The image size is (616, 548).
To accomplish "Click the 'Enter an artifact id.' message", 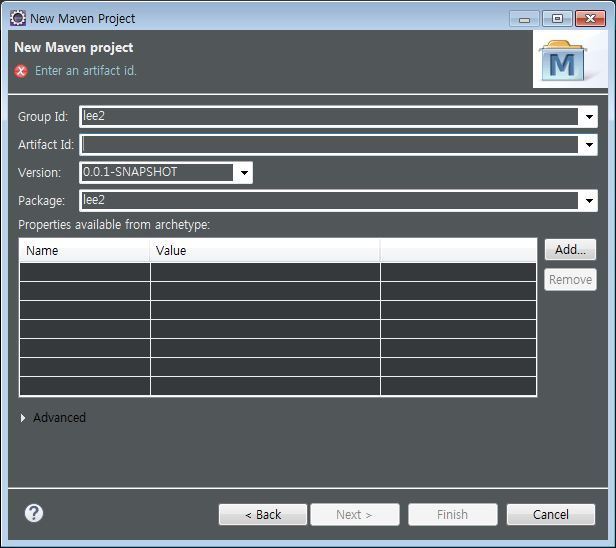I will tap(86, 71).
